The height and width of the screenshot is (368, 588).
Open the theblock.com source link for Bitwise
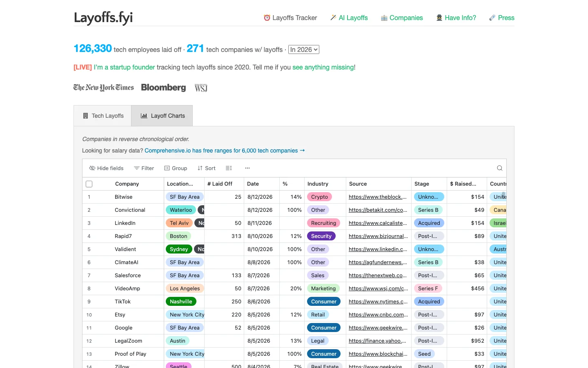[378, 197]
